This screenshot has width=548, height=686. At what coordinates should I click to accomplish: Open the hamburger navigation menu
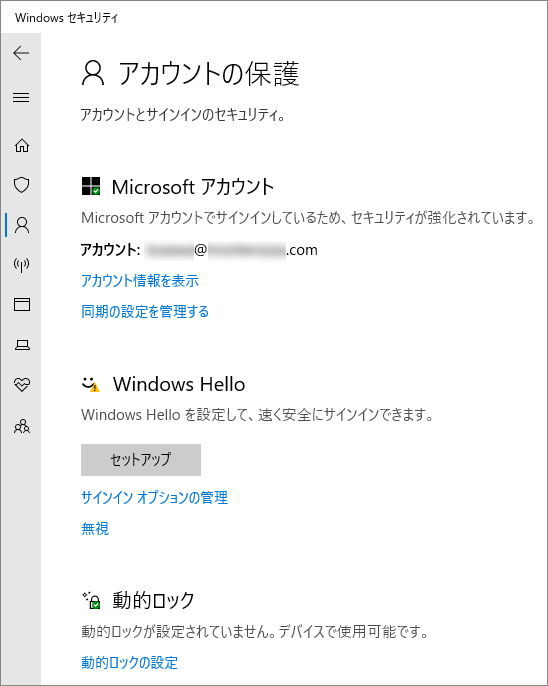pos(21,97)
